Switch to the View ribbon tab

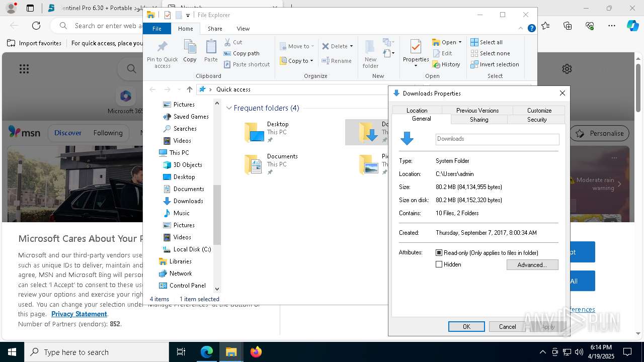coord(243,29)
